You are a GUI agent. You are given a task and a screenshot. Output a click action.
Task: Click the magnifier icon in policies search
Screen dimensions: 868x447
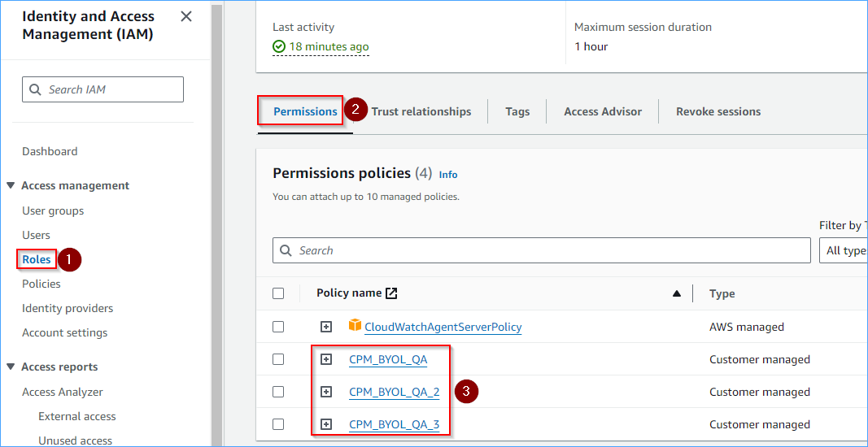pos(286,250)
